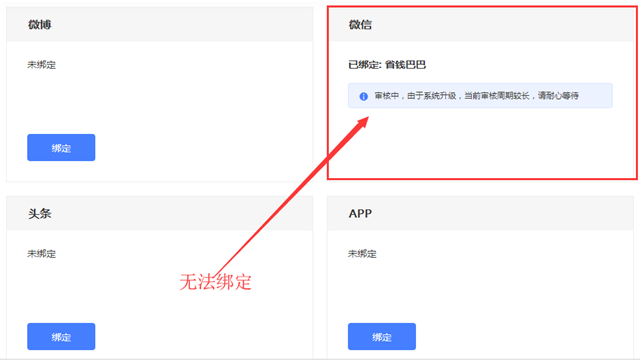The height and width of the screenshot is (361, 640).
Task: Select the APP card heading
Action: pos(360,214)
